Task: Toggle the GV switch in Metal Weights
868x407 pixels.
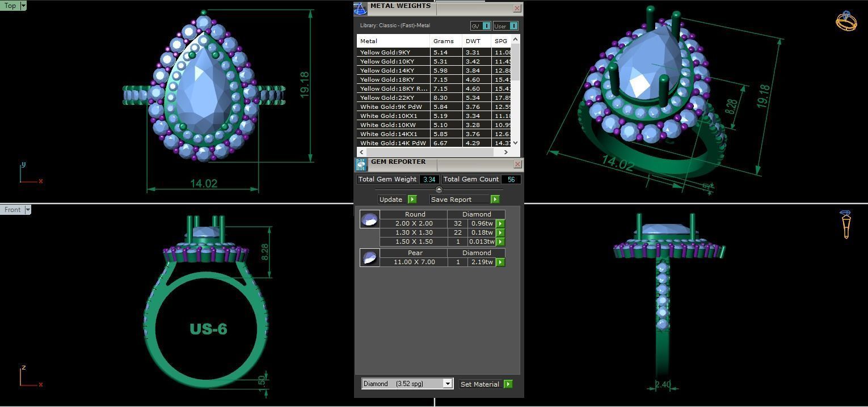Action: (486, 26)
